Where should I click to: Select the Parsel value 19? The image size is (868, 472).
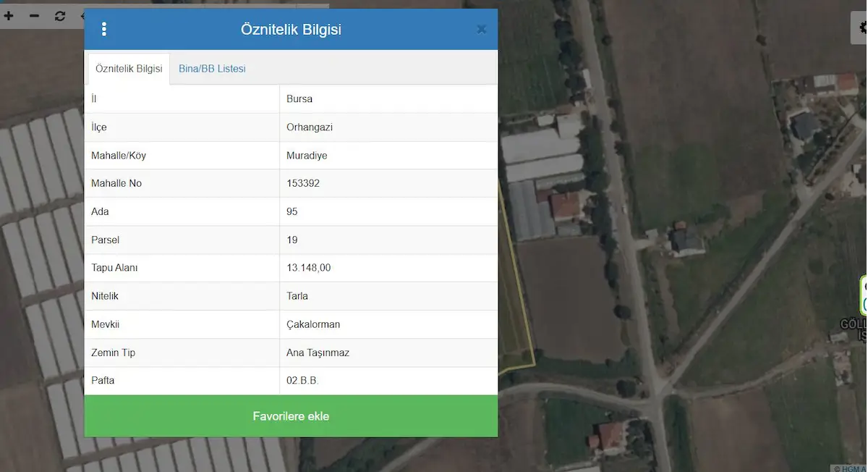388,240
